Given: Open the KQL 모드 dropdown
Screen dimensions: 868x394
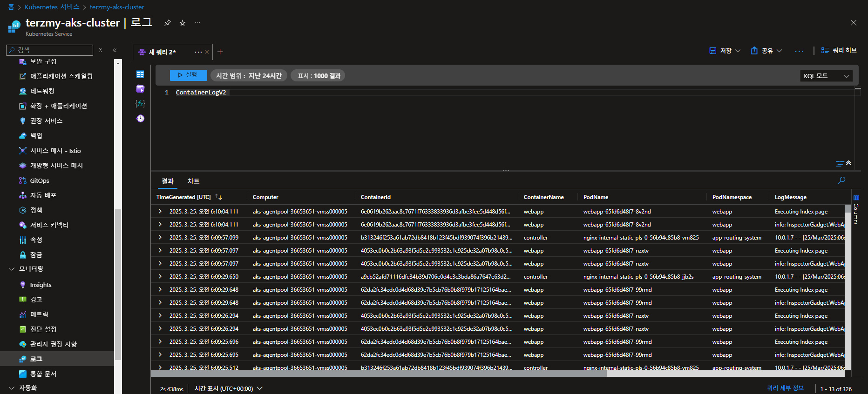Looking at the screenshot, I should [827, 76].
